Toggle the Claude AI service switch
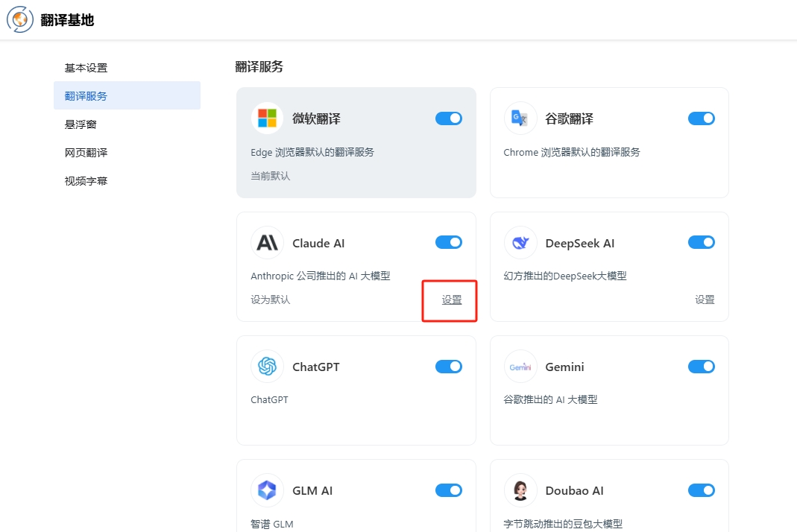Viewport: 797px width, 532px height. coord(448,242)
